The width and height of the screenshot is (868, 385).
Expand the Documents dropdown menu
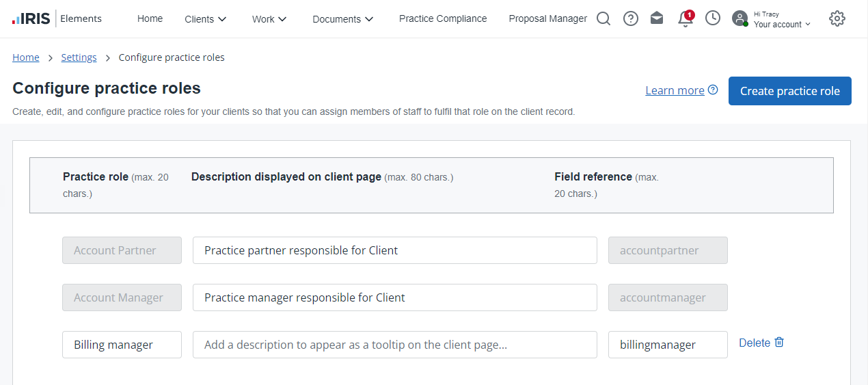342,19
